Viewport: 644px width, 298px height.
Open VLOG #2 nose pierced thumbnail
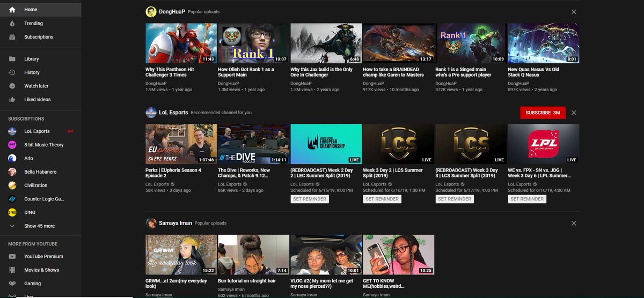(x=326, y=255)
